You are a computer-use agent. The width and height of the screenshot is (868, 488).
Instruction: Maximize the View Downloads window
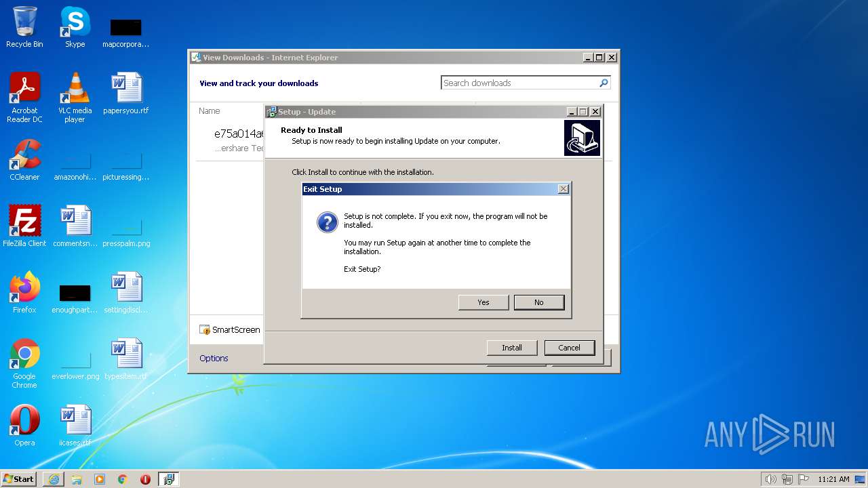click(599, 58)
